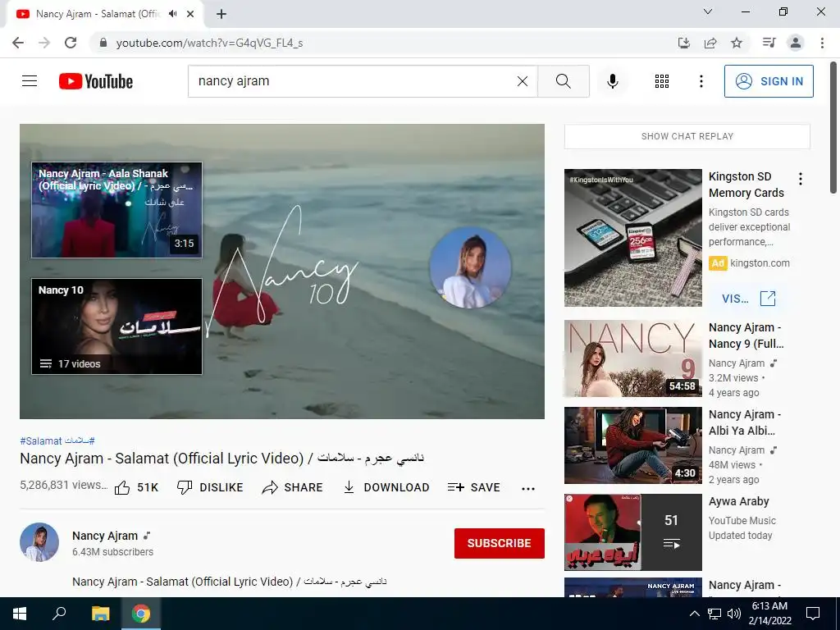
Task: Click Chrome icon in taskbar
Action: [141, 614]
